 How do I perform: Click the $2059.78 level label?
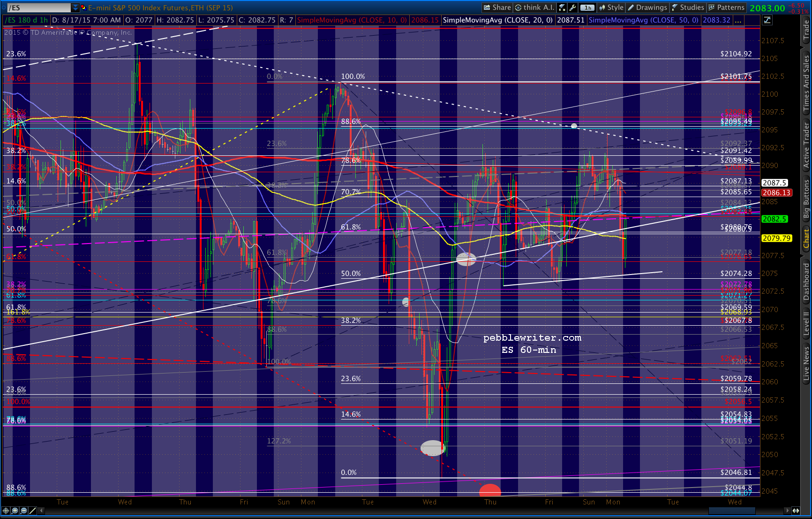coord(736,379)
